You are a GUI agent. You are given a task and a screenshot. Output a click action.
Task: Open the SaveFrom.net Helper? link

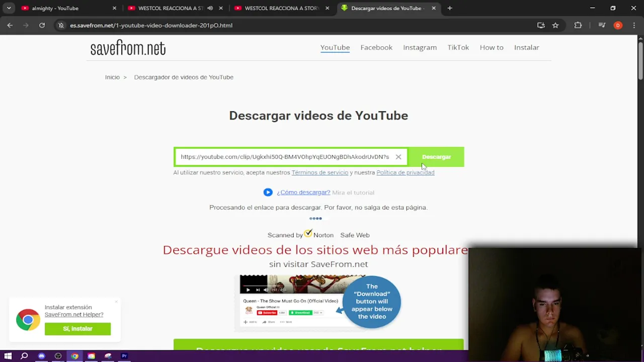[74, 314]
